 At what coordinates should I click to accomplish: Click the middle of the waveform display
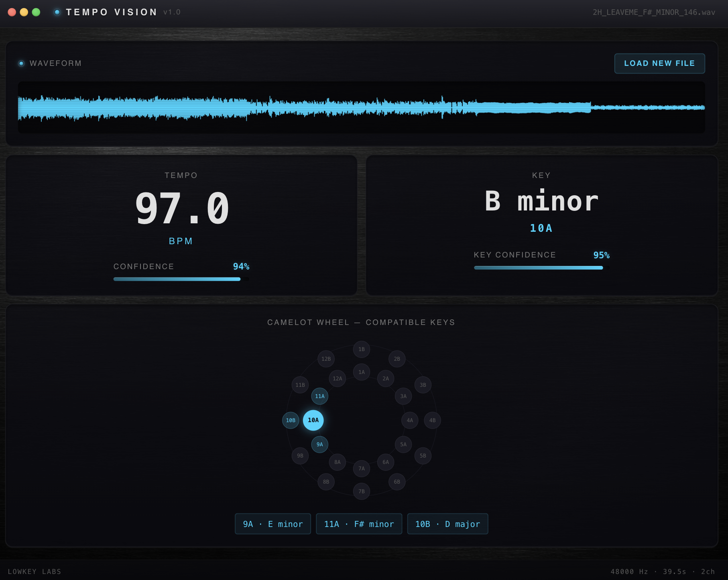pyautogui.click(x=361, y=107)
